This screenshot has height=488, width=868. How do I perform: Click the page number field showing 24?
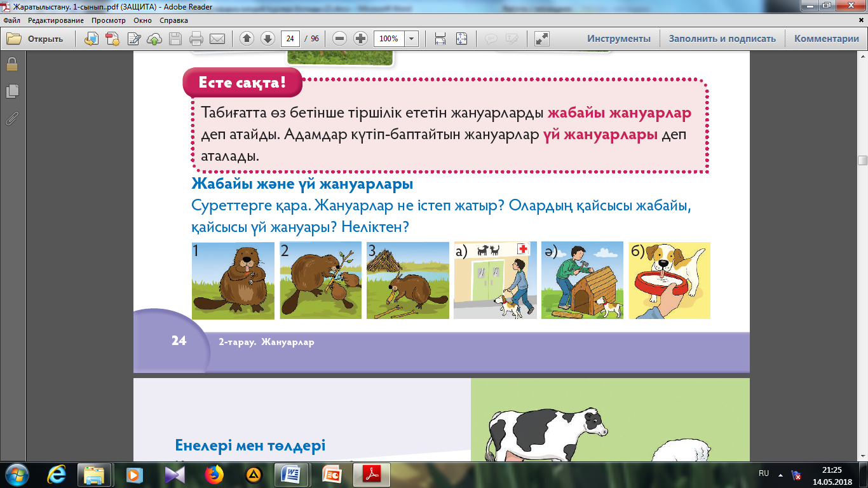[x=290, y=39]
